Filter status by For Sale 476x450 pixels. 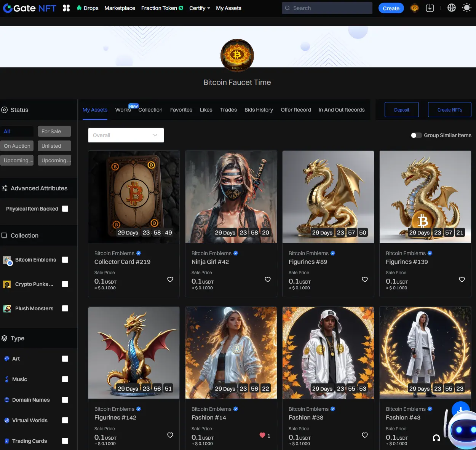coord(54,131)
